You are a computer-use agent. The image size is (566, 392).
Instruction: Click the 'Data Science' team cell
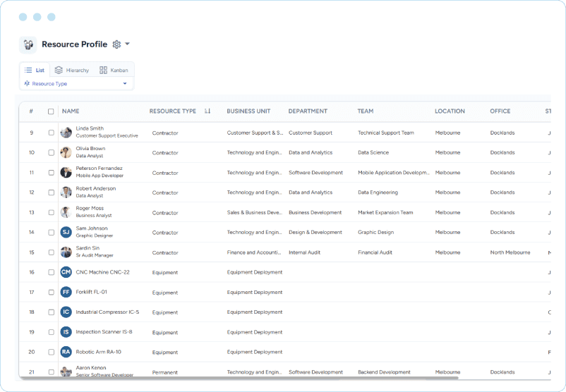tap(373, 152)
